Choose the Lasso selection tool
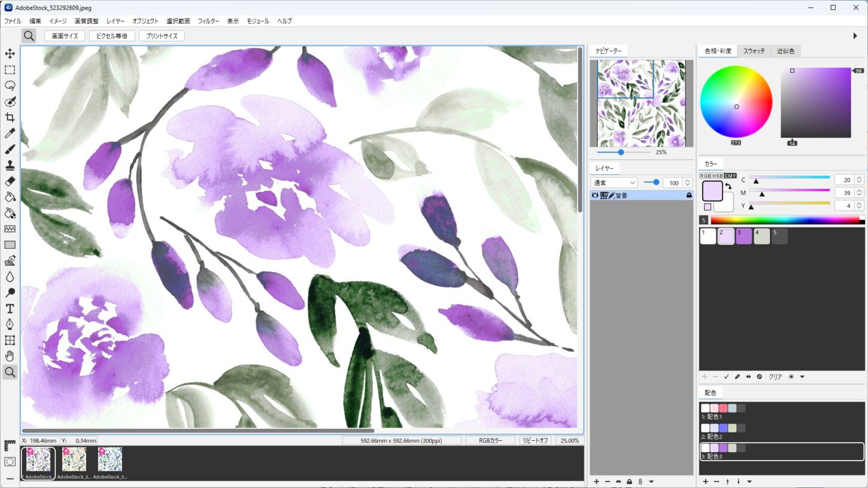868x488 pixels. (x=10, y=86)
